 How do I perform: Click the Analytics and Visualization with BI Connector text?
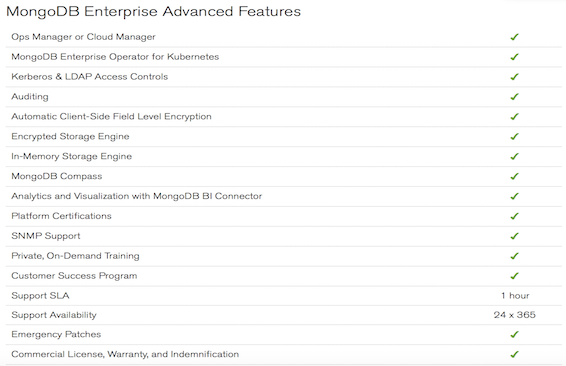point(136,196)
